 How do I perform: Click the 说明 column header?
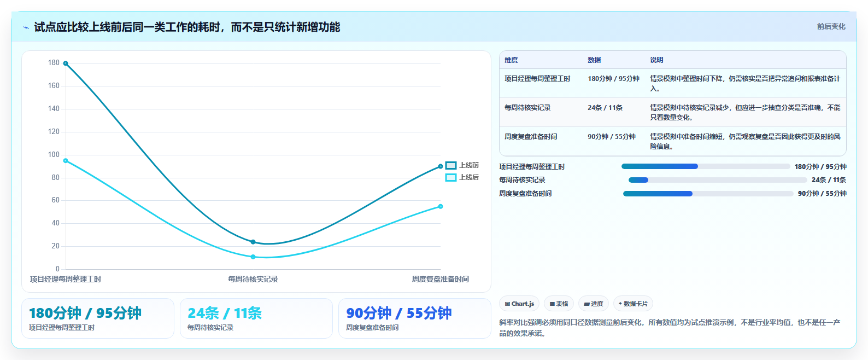656,60
